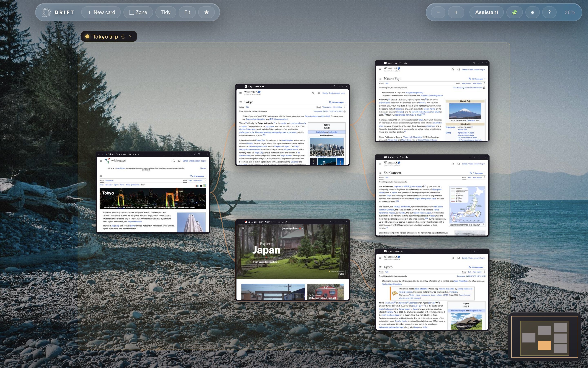Open the Assistant panel

coord(487,12)
